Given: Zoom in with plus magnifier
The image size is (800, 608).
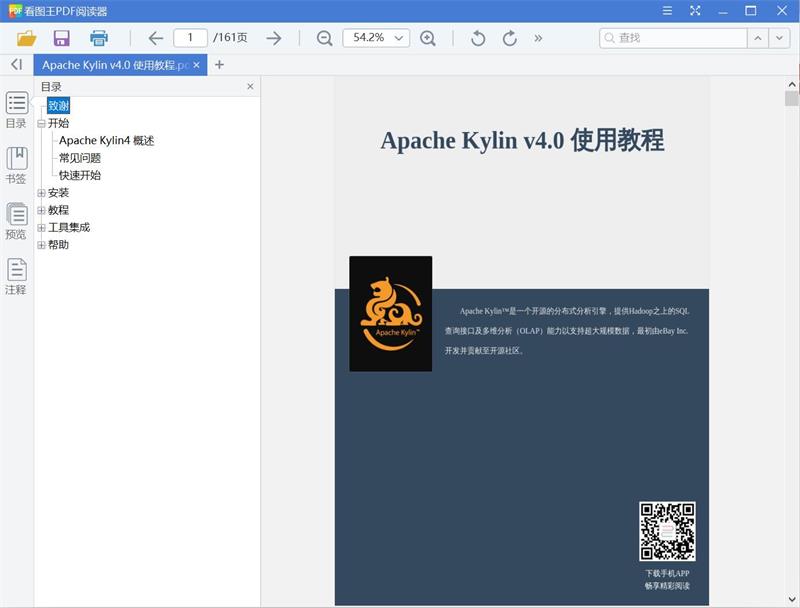Looking at the screenshot, I should pos(428,38).
